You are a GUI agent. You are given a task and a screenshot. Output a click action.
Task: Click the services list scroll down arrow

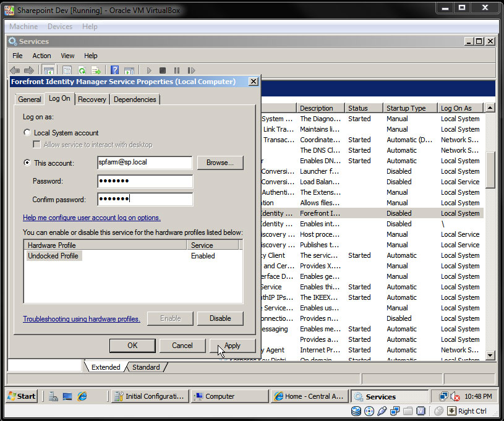click(490, 355)
